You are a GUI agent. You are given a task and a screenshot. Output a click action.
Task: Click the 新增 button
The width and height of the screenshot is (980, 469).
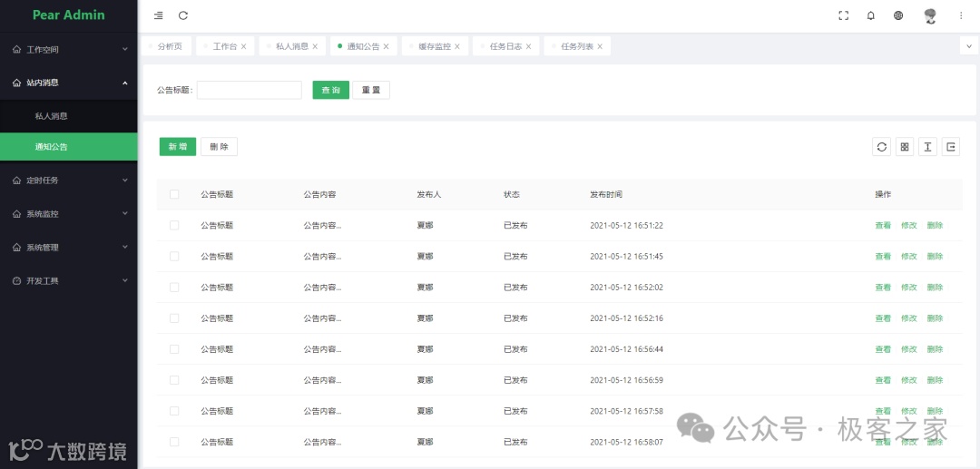tap(178, 147)
